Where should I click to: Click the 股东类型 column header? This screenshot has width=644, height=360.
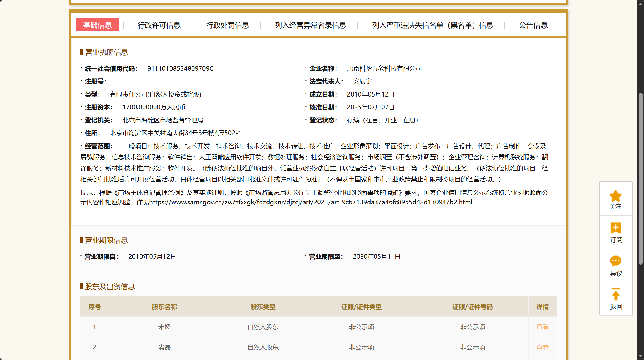point(263,307)
